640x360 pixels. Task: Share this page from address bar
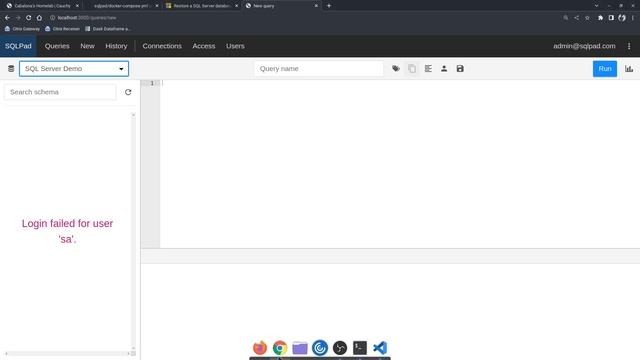click(x=576, y=18)
